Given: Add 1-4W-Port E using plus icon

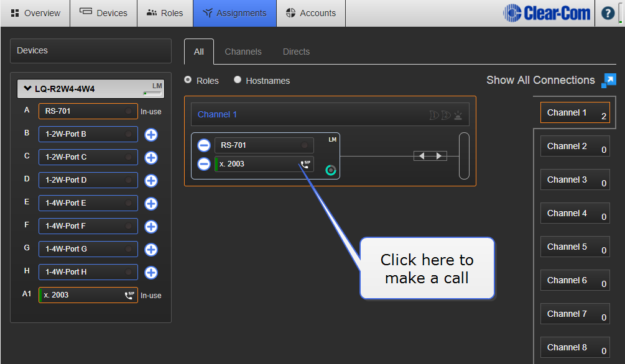Looking at the screenshot, I should pos(151,203).
